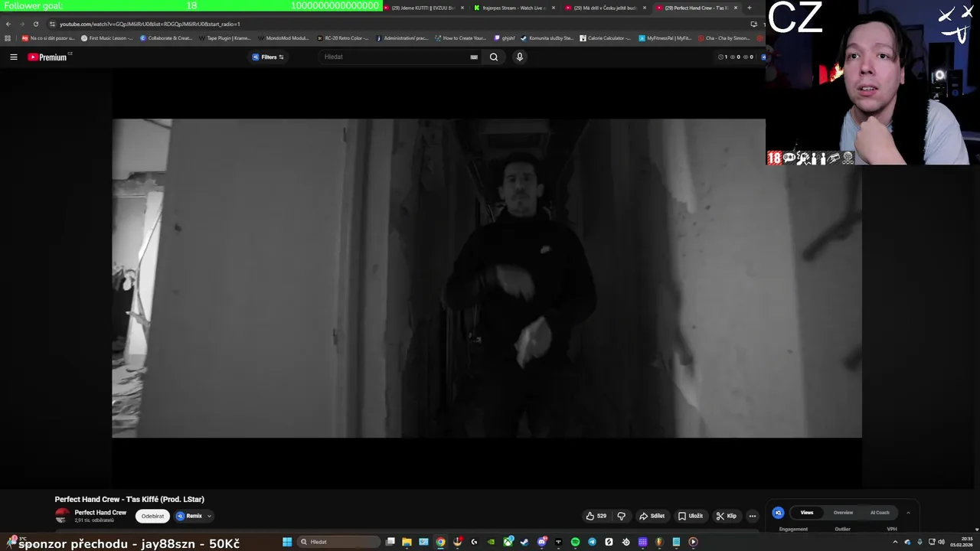Viewport: 980px width, 551px height.
Task: Open Discord from taskbar
Action: pos(542,542)
